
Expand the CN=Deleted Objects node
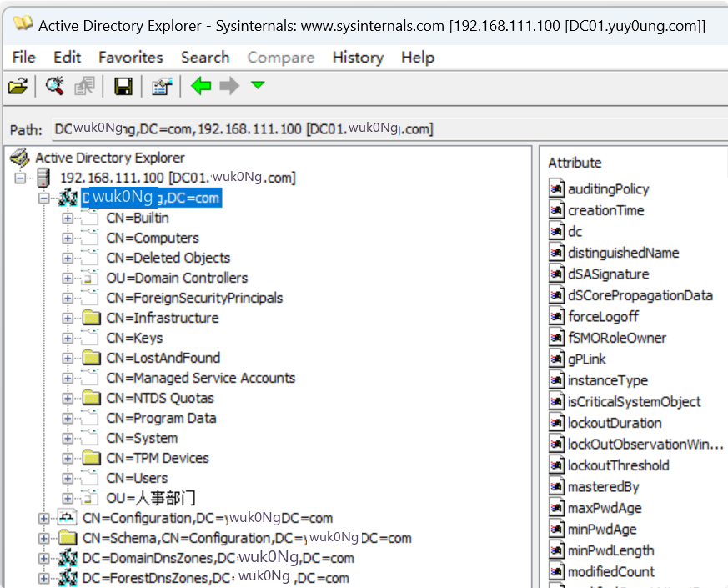point(68,259)
